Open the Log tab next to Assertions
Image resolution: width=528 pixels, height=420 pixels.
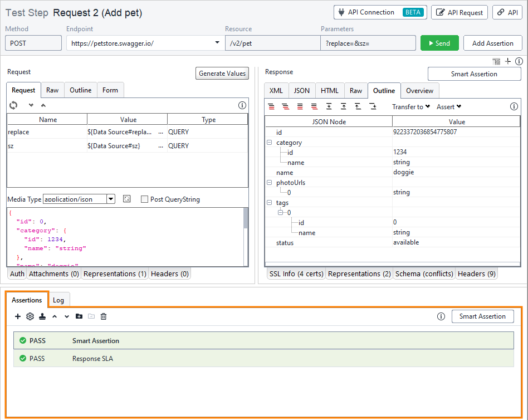click(x=58, y=299)
